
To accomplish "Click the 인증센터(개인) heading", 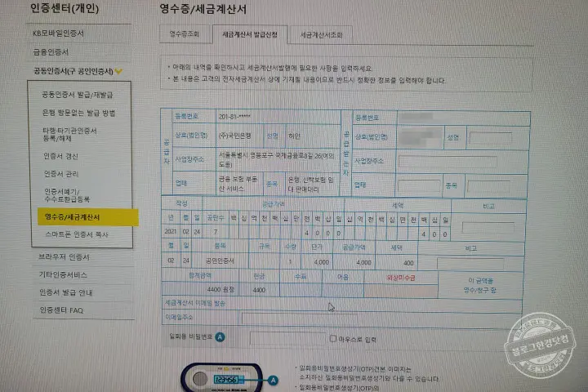I will [x=65, y=8].
